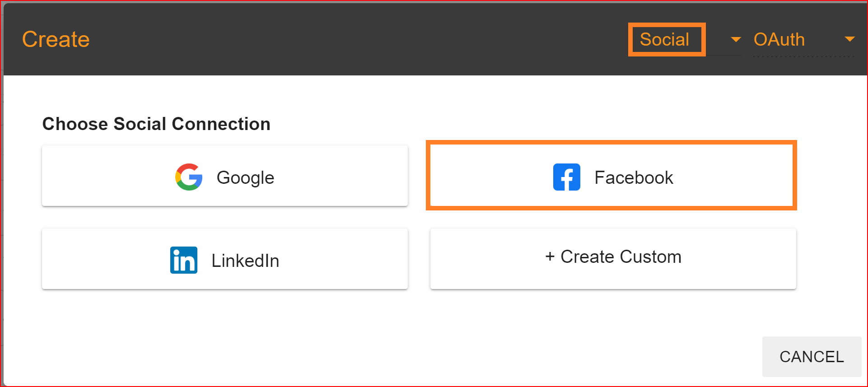Open the Social connection type selector
Screen dimensions: 868x387
(685, 39)
